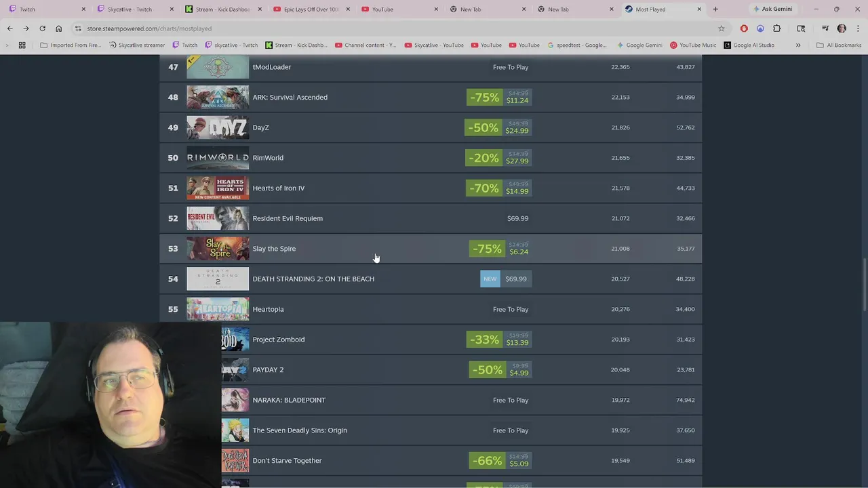The image size is (868, 488).
Task: Open the Death Stranding 2 thumbnail
Action: 218,279
